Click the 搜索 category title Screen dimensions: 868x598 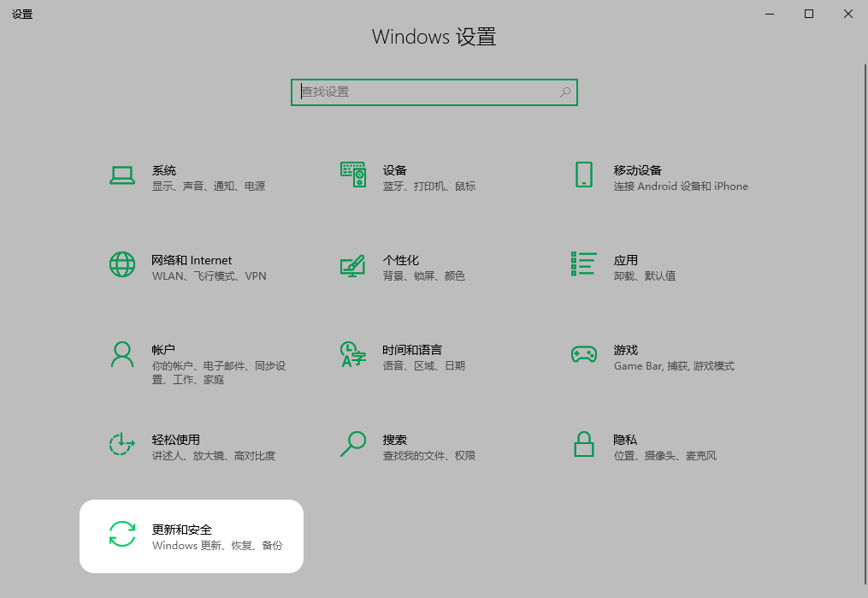395,440
